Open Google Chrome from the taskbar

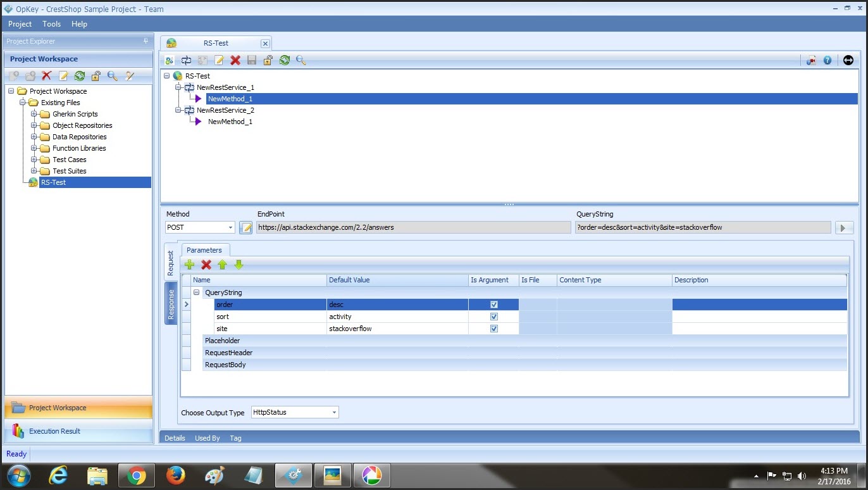click(x=136, y=475)
